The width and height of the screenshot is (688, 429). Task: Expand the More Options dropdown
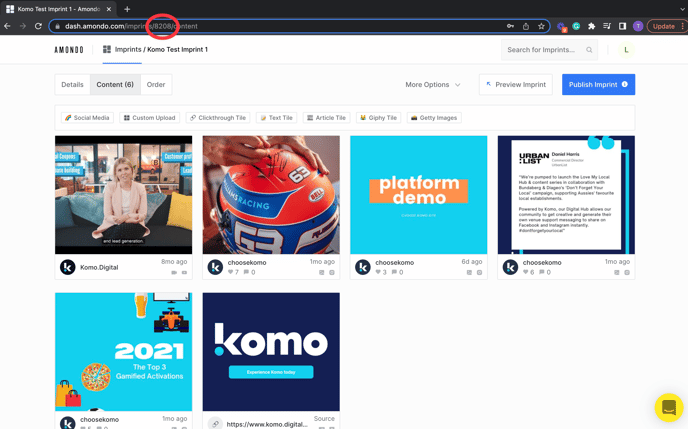tap(433, 85)
